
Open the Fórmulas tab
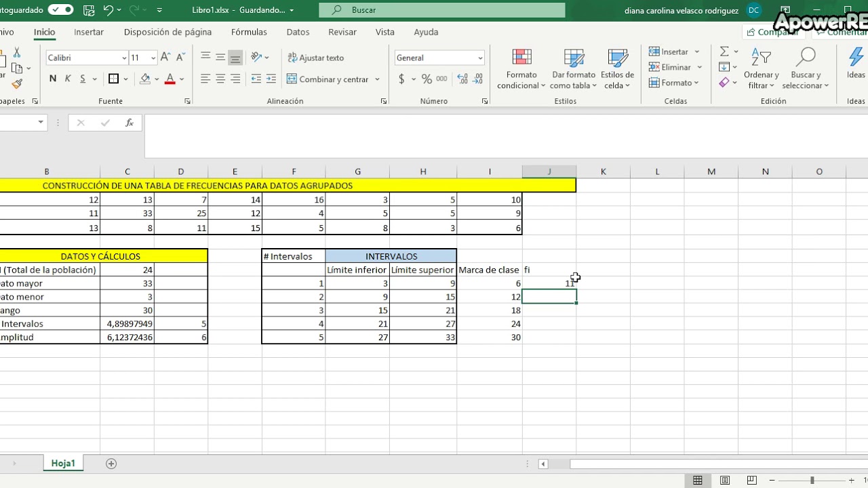tap(249, 32)
